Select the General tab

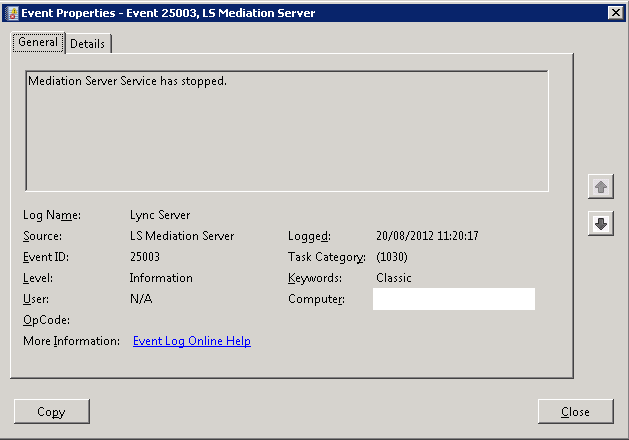(x=38, y=42)
